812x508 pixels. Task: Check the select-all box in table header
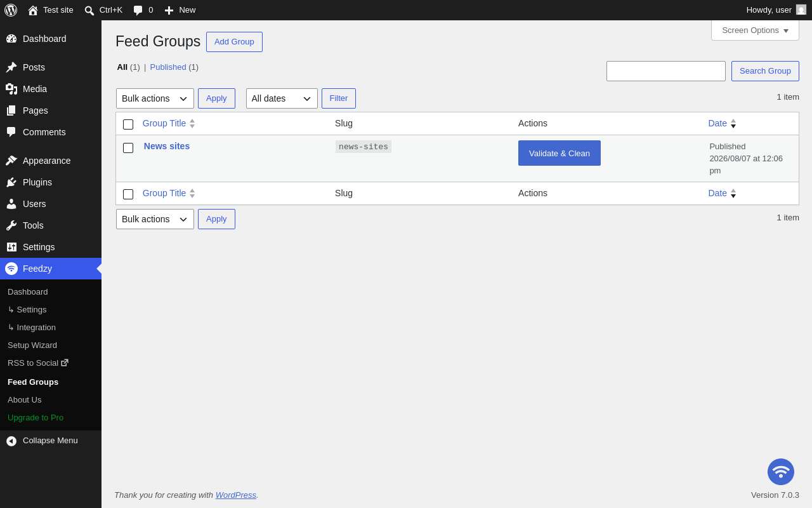[128, 124]
